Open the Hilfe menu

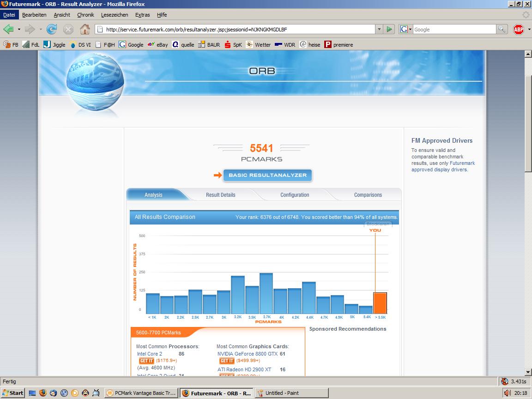(x=162, y=15)
